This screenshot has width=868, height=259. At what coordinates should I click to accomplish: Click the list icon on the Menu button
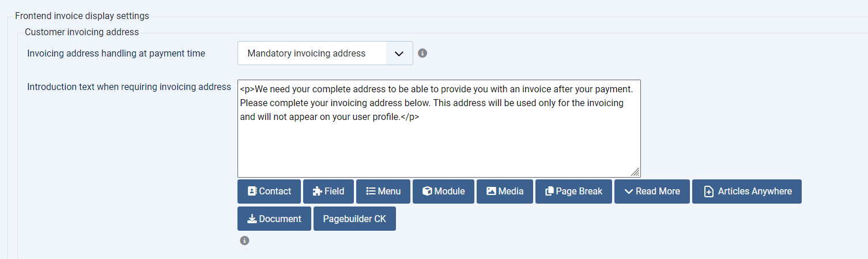pos(371,191)
